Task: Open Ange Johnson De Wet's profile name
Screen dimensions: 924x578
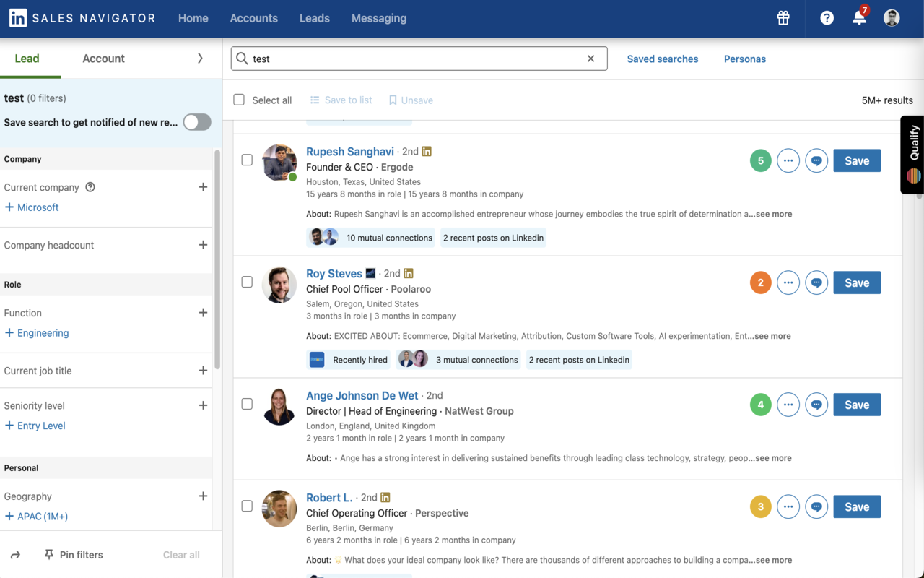Action: [362, 395]
